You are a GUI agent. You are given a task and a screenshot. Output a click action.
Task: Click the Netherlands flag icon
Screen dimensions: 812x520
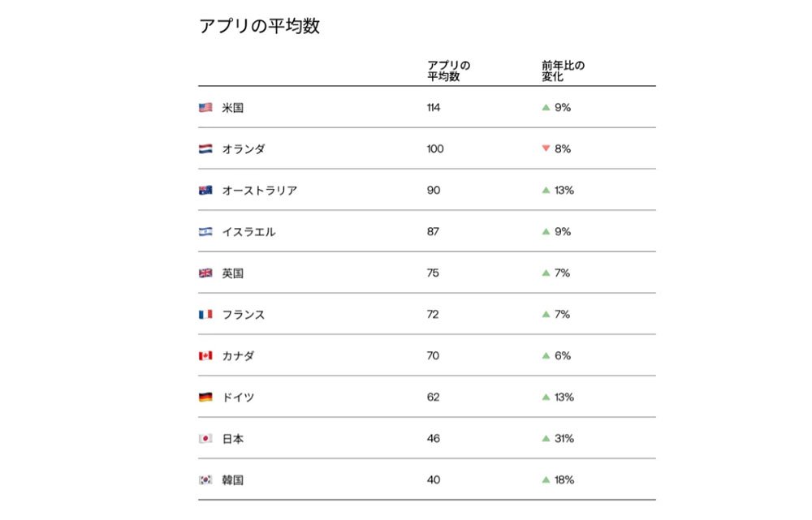[205, 149]
